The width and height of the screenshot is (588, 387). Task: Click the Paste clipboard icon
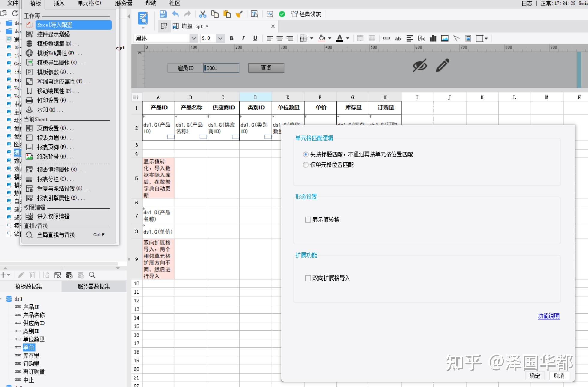pyautogui.click(x=227, y=14)
